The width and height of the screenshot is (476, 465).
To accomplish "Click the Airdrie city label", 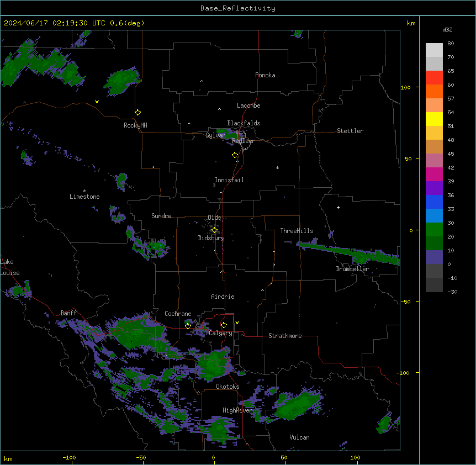I will (x=223, y=297).
